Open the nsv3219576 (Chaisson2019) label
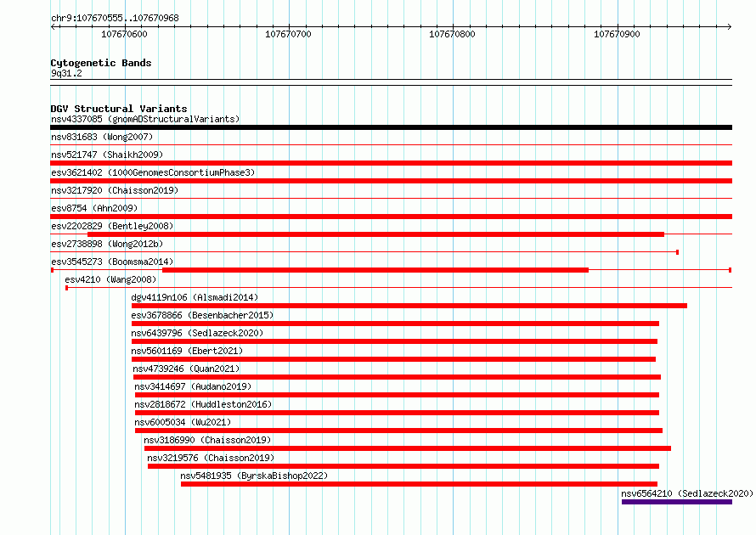This screenshot has height=535, width=756. [211, 458]
